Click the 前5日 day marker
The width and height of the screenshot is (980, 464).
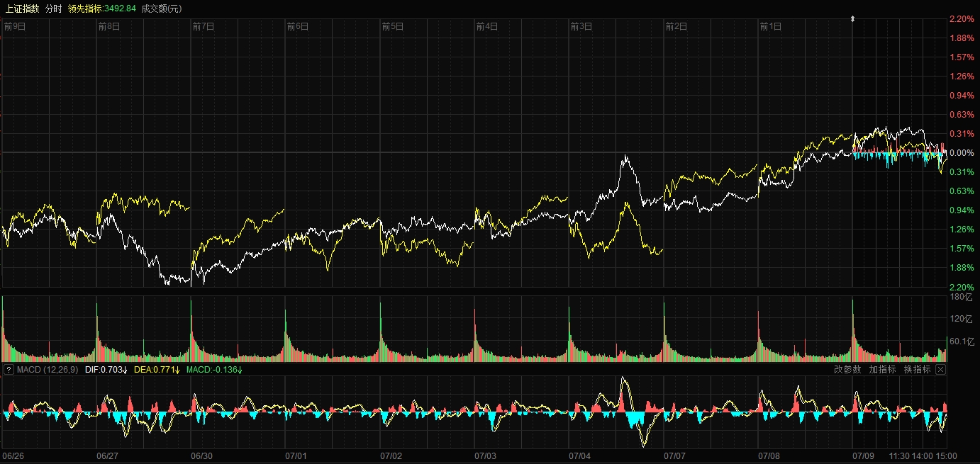coord(392,27)
